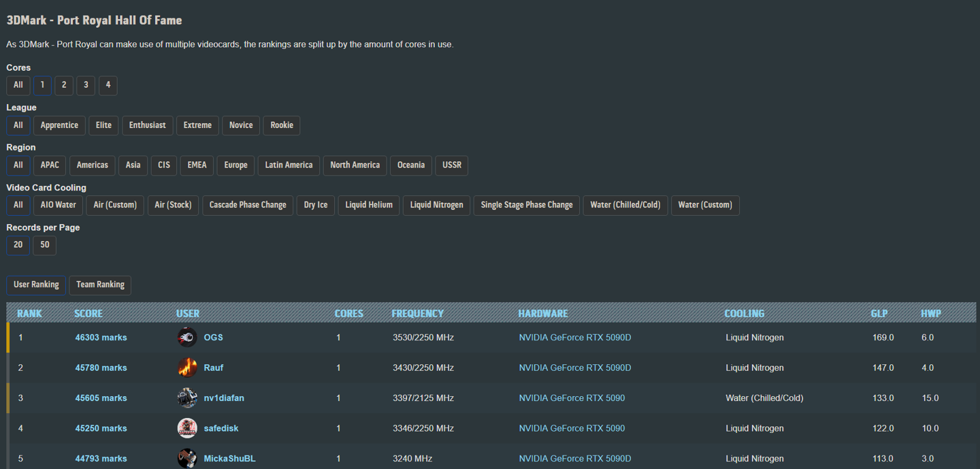Filter region by North America
Viewport: 980px width, 469px height.
pos(355,165)
